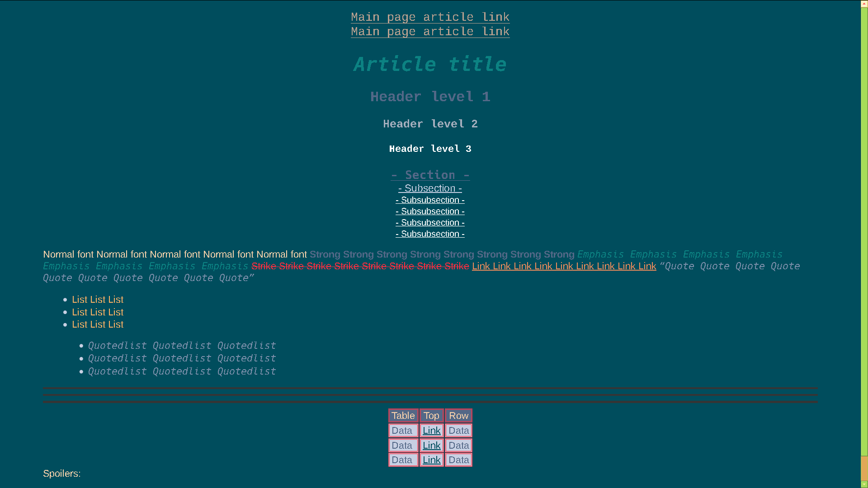Click the first Subsubsection link
Image resolution: width=868 pixels, height=488 pixels.
(430, 200)
